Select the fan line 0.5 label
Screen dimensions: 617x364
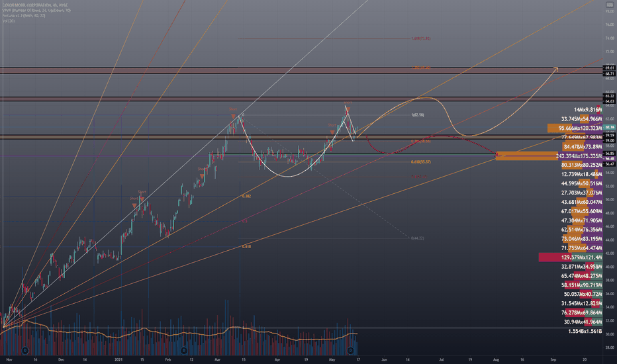(x=244, y=221)
